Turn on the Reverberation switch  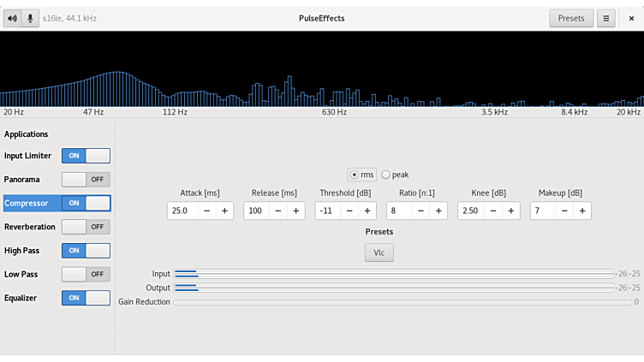pyautogui.click(x=86, y=227)
